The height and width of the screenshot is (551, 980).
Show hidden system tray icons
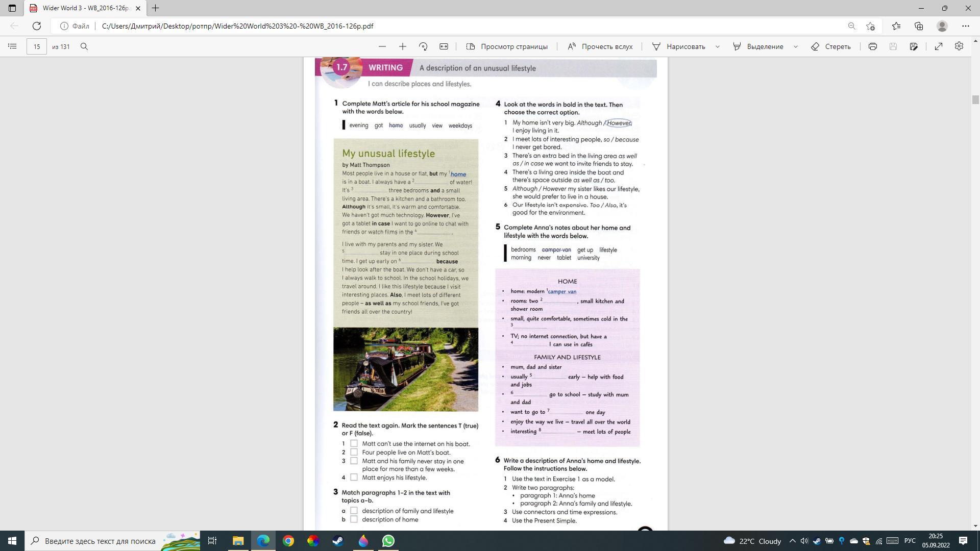(792, 541)
